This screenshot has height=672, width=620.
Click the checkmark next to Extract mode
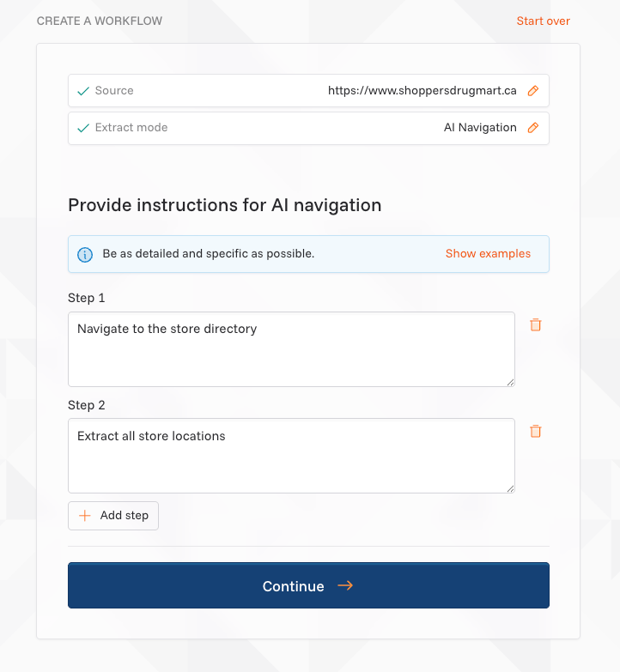(83, 128)
